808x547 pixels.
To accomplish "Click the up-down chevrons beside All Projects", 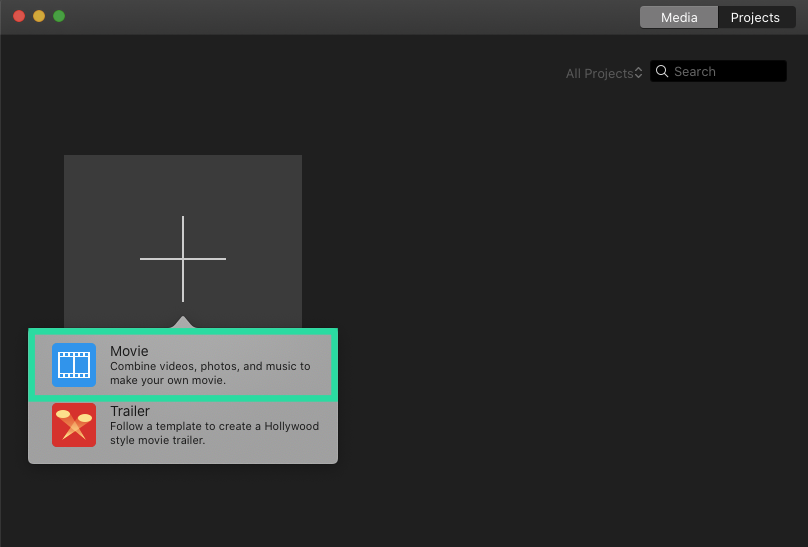I will point(639,73).
